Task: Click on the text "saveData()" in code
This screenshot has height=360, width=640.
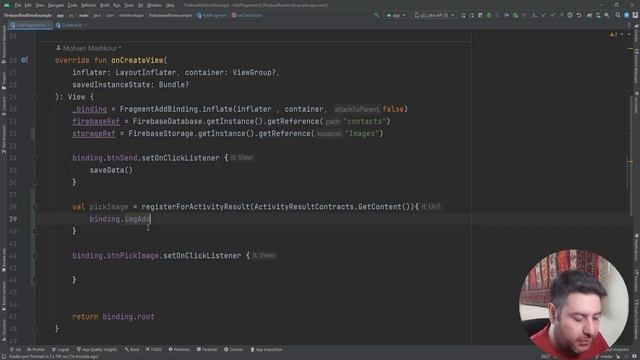Action: coord(111,170)
